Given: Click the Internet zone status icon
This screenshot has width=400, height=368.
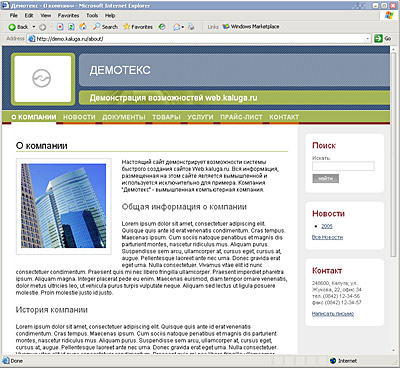Looking at the screenshot, I should [333, 361].
